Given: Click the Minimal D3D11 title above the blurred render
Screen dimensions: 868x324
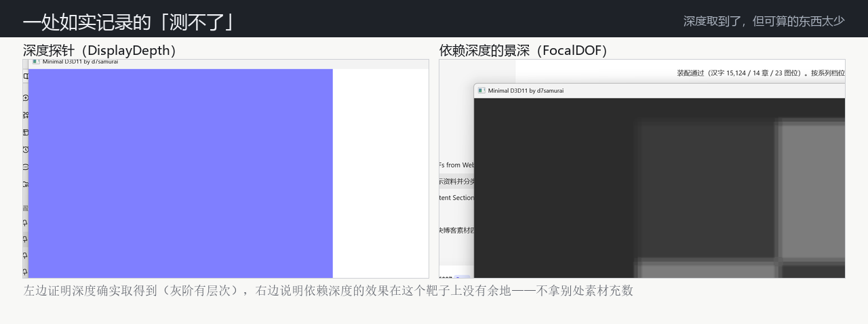Looking at the screenshot, I should [526, 90].
